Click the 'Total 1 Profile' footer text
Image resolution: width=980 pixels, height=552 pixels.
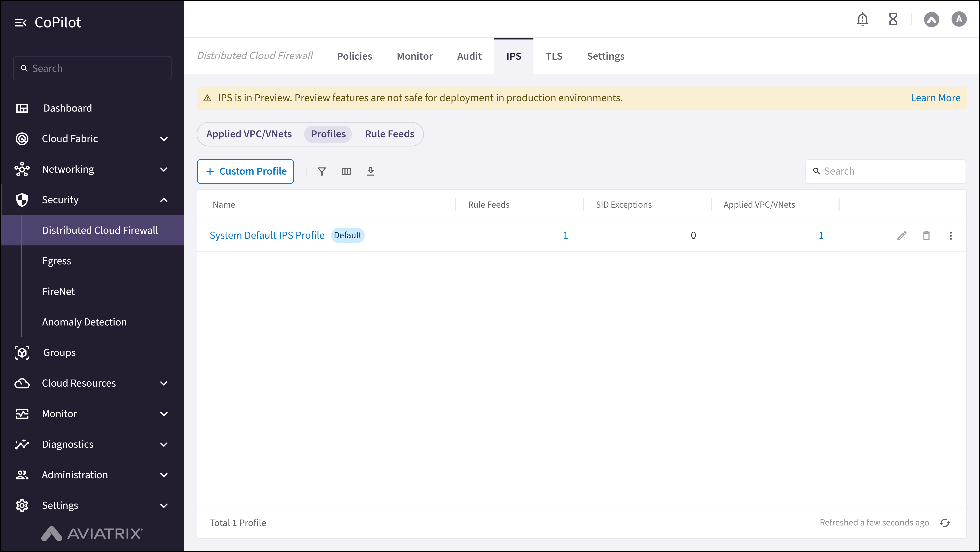click(x=238, y=523)
